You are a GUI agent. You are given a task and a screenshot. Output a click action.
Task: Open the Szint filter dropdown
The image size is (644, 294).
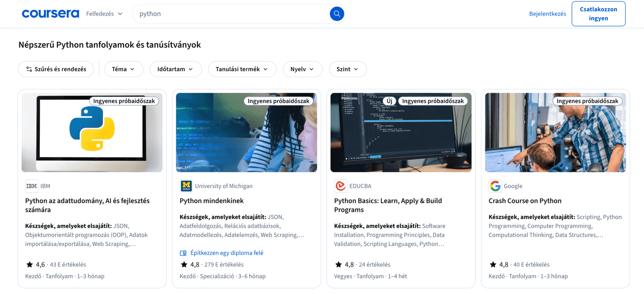click(x=348, y=69)
